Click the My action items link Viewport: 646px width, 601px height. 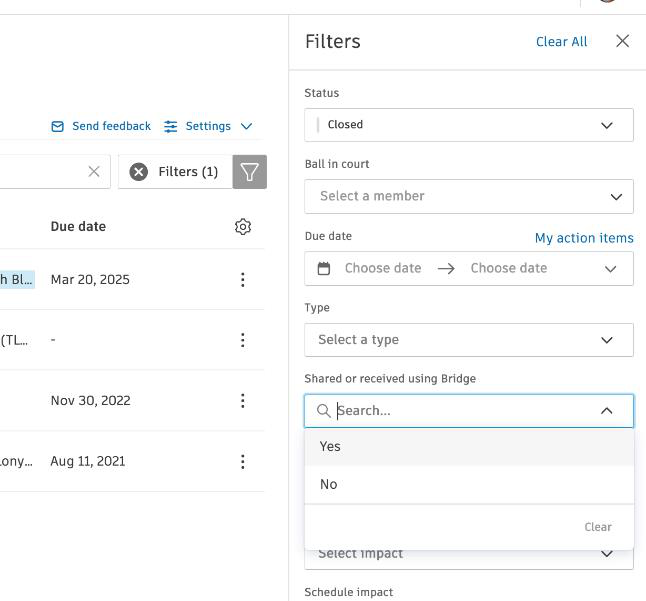tap(584, 238)
